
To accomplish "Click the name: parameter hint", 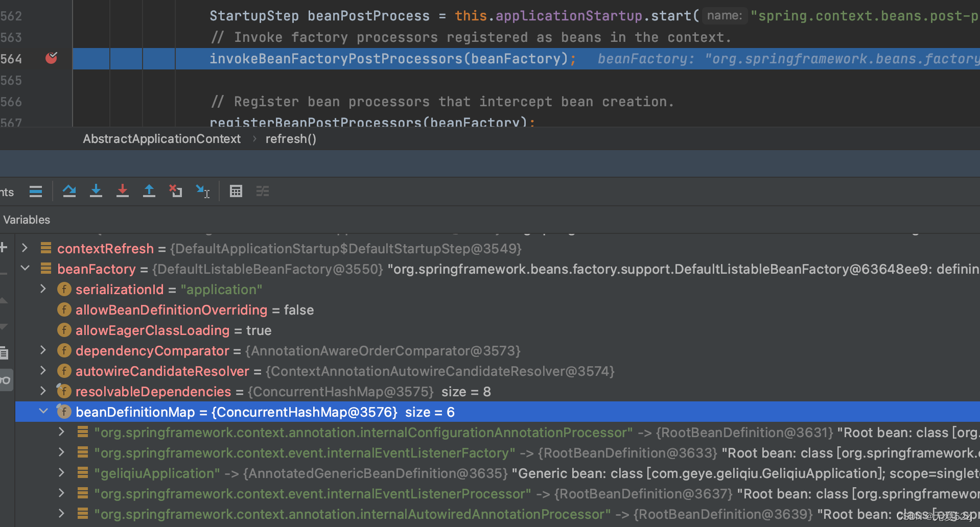I will [x=725, y=16].
